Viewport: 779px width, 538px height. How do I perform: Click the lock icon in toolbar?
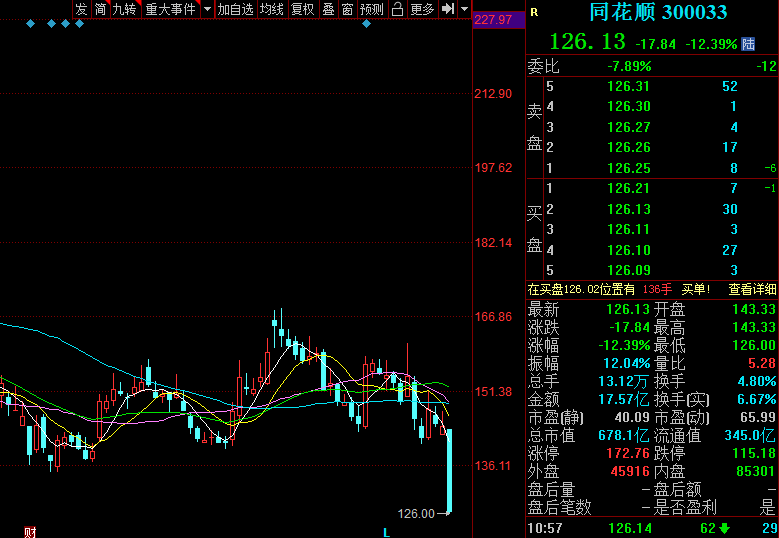(x=397, y=9)
